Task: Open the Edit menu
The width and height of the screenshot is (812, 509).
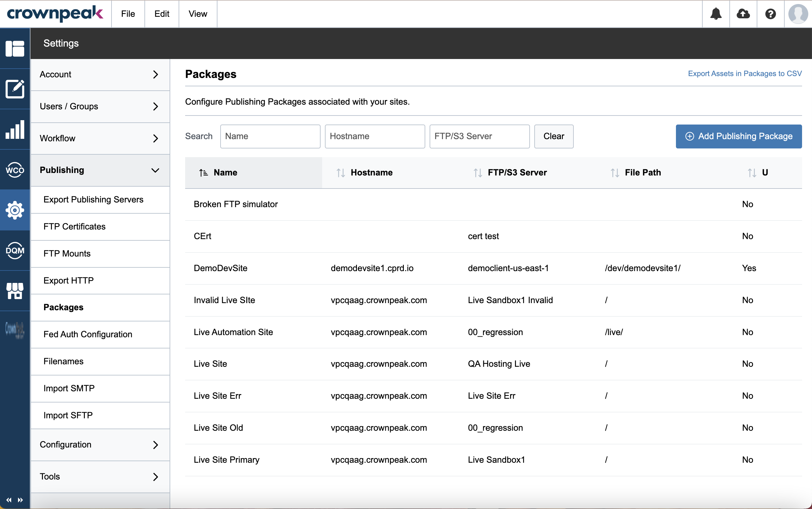Action: [162, 14]
